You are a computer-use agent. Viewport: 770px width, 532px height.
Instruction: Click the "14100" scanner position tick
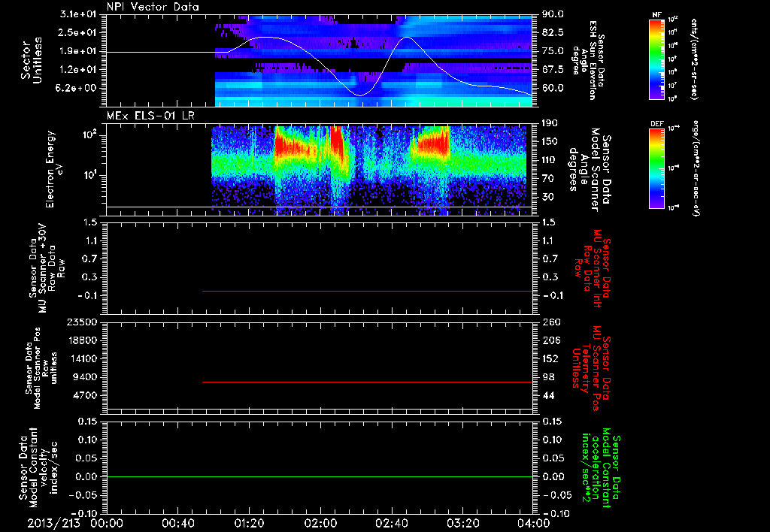click(83, 358)
